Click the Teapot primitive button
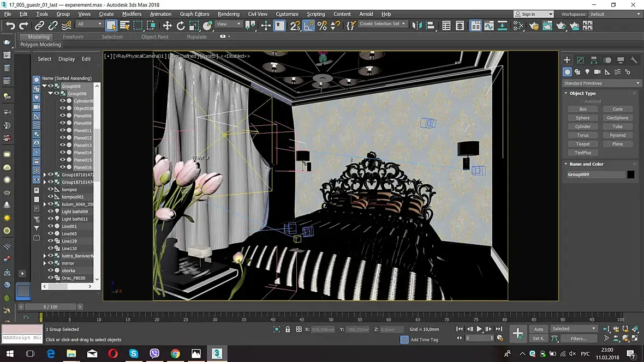644x362 pixels. [x=582, y=144]
